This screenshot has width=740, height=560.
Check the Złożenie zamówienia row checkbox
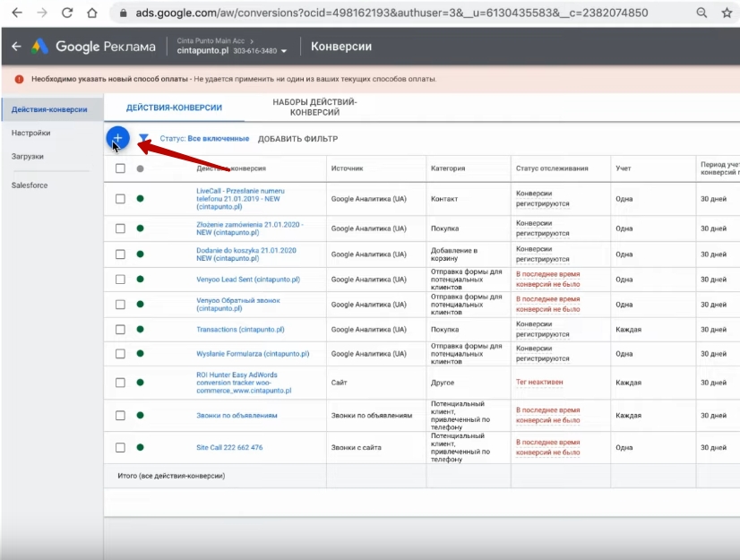tap(120, 228)
